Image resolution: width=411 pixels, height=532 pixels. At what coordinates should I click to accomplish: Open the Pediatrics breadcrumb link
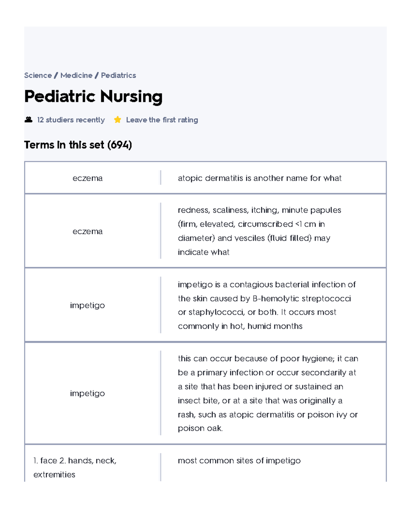pos(118,75)
